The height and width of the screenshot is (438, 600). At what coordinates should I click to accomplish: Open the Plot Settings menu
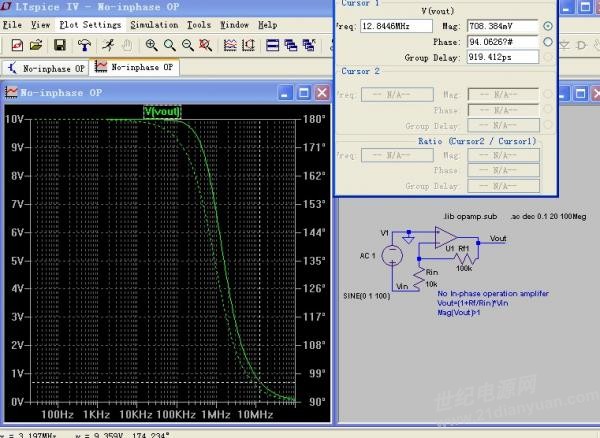(x=90, y=24)
